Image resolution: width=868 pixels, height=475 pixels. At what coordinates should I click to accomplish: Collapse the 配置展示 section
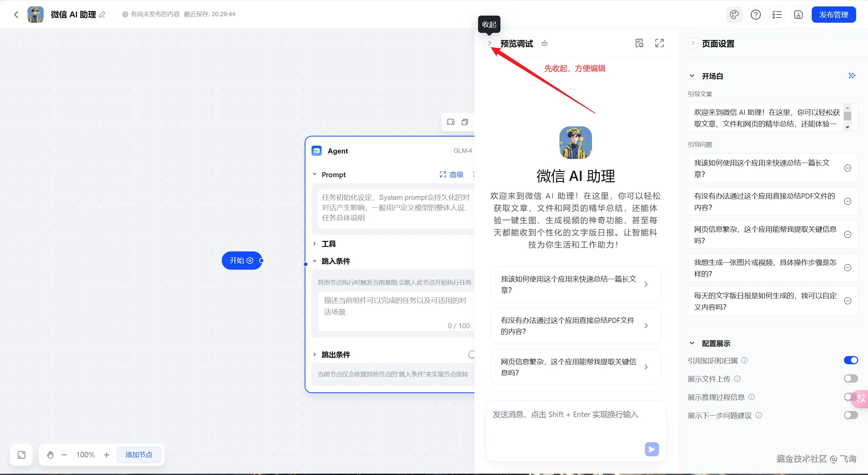click(692, 343)
